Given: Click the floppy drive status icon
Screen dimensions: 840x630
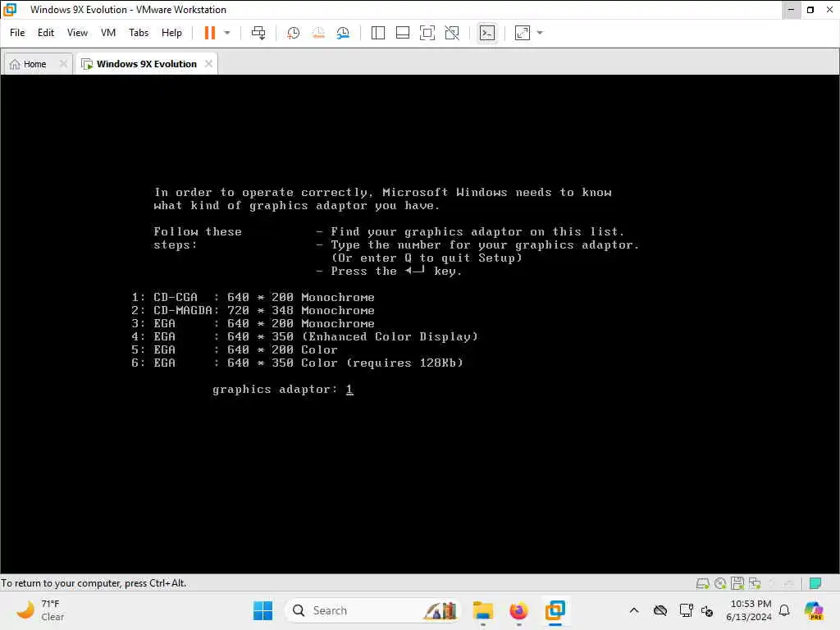Looking at the screenshot, I should (737, 583).
